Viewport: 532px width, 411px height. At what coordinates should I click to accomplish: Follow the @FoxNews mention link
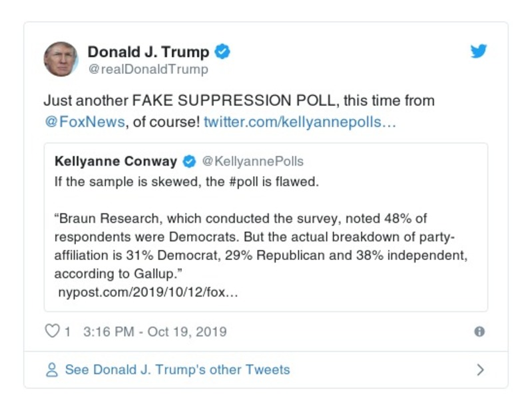tap(83, 123)
